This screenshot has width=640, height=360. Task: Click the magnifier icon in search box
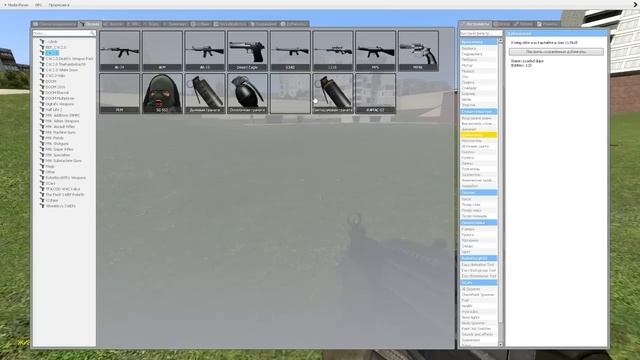pos(93,33)
